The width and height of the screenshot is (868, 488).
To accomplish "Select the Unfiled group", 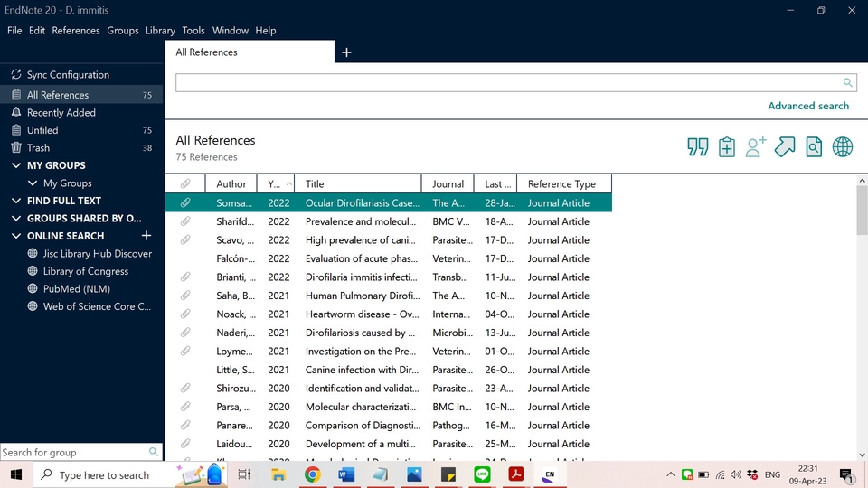I will click(81, 130).
